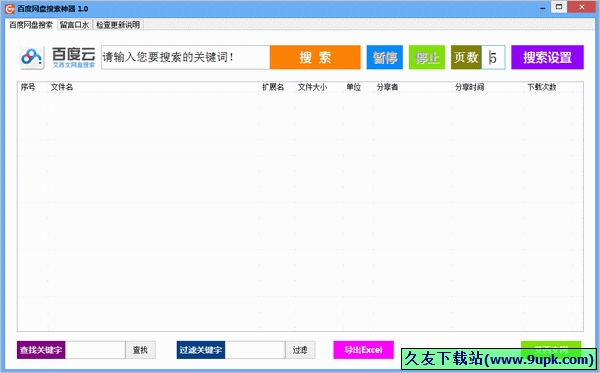Click the search keyword input field
Viewport: 600px width, 373px height.
pyautogui.click(x=186, y=57)
